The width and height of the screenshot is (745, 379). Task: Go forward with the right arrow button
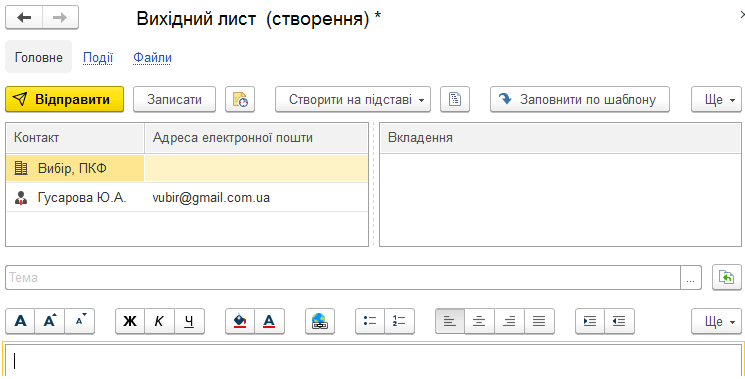[60, 18]
